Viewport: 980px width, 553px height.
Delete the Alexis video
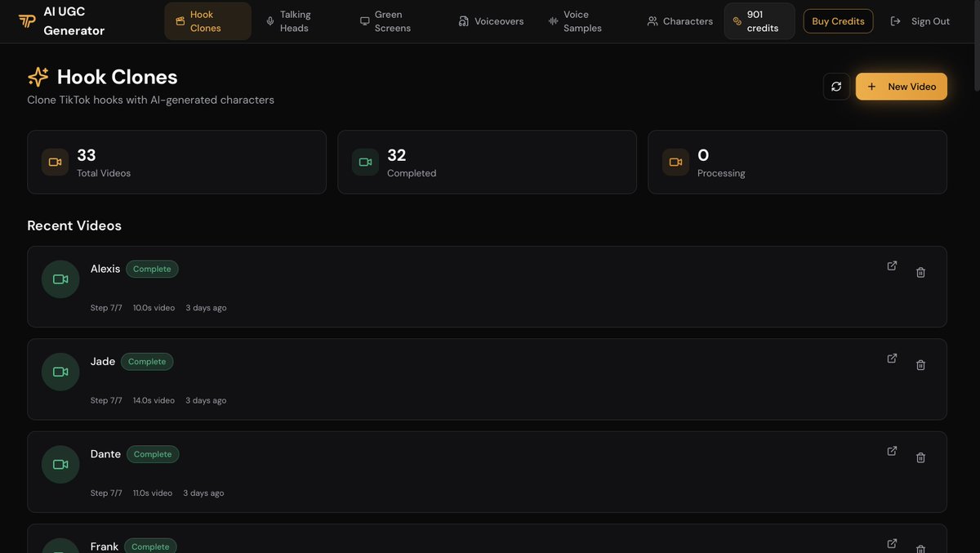tap(920, 272)
